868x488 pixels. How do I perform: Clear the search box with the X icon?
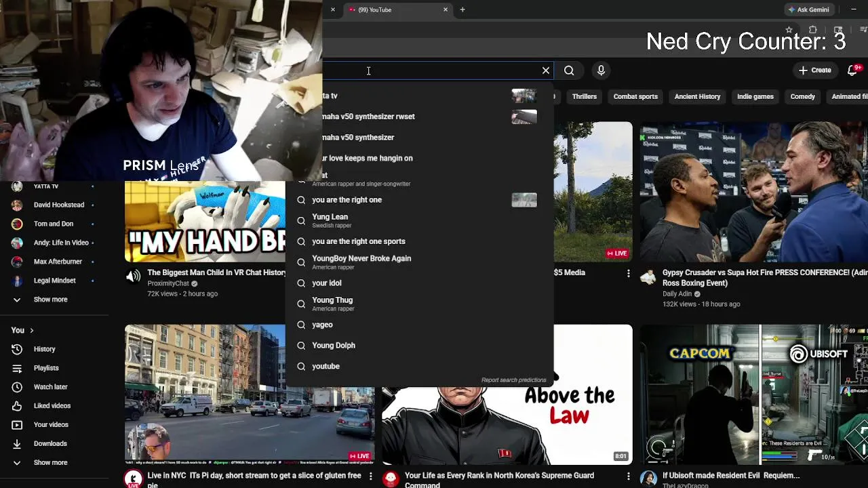546,70
